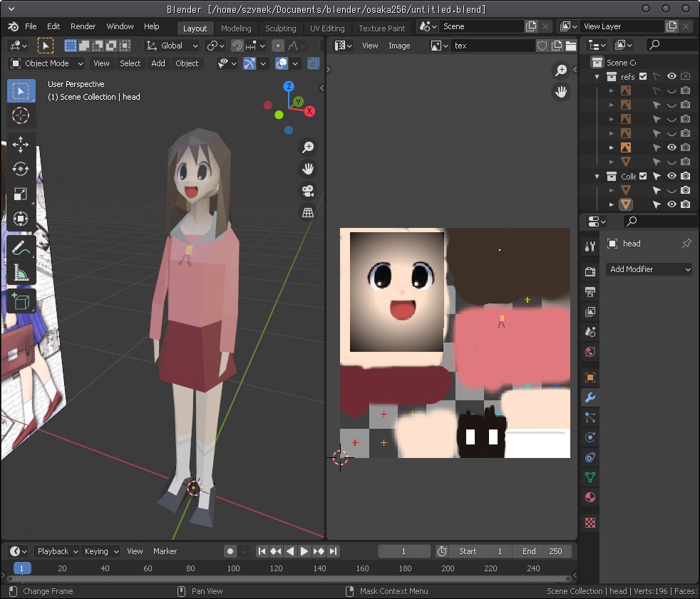Screen dimensions: 700x599
Task: Pick the Measure tool
Action: (21, 274)
